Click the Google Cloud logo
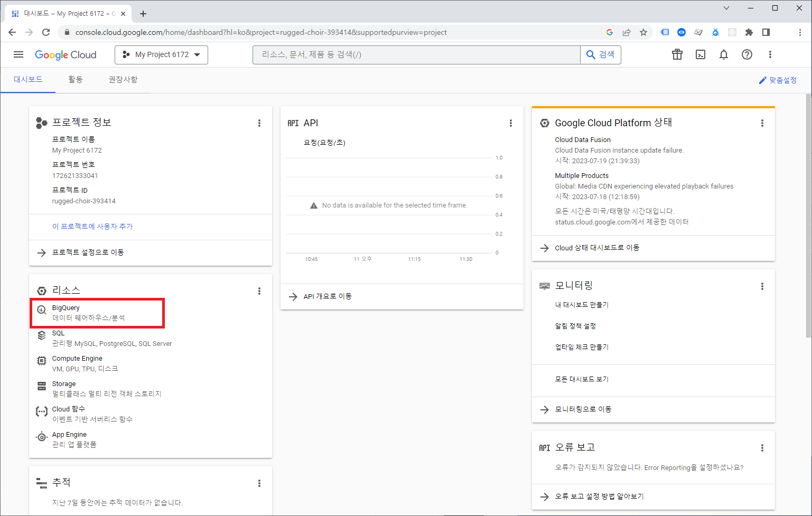 coord(66,55)
